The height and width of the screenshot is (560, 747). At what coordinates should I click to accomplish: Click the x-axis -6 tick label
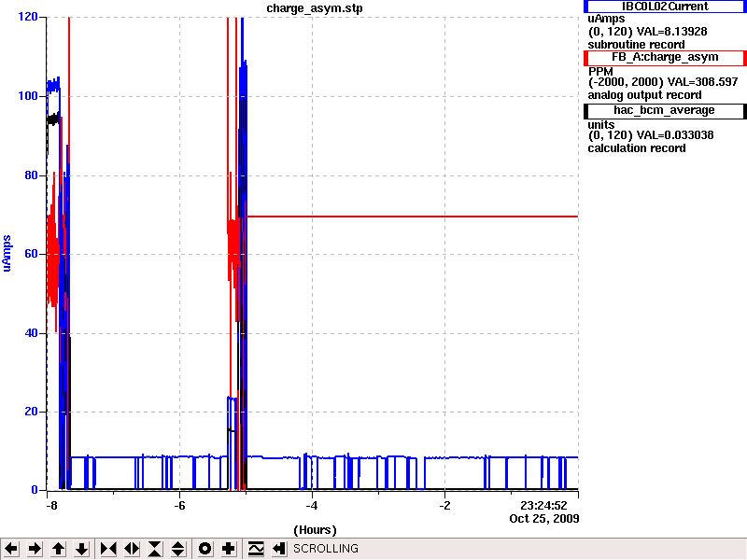click(179, 505)
